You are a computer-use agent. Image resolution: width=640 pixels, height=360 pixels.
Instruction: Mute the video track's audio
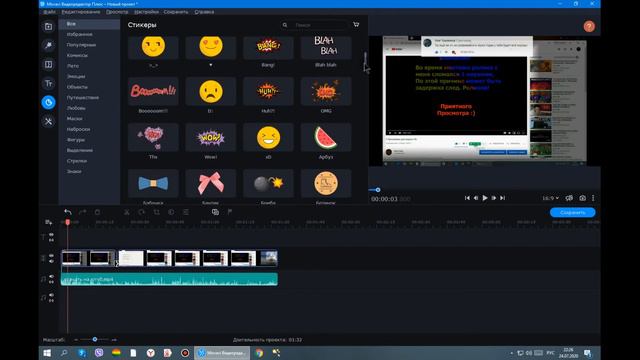(51, 261)
